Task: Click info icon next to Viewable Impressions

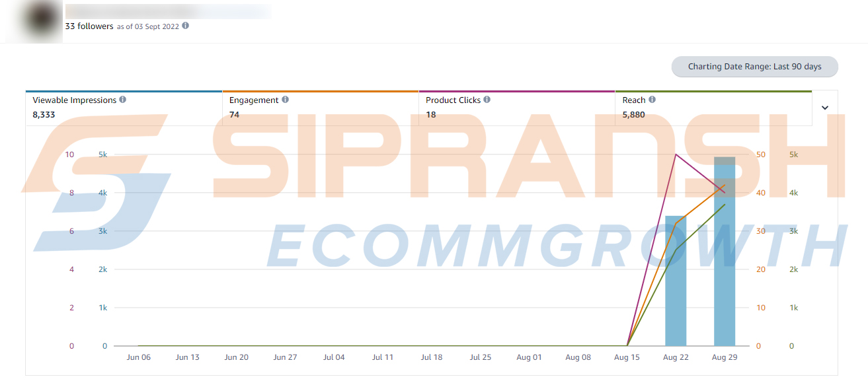Action: tap(123, 100)
